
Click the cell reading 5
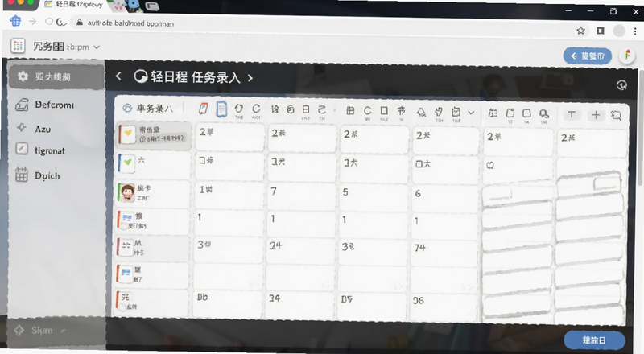tap(374, 196)
